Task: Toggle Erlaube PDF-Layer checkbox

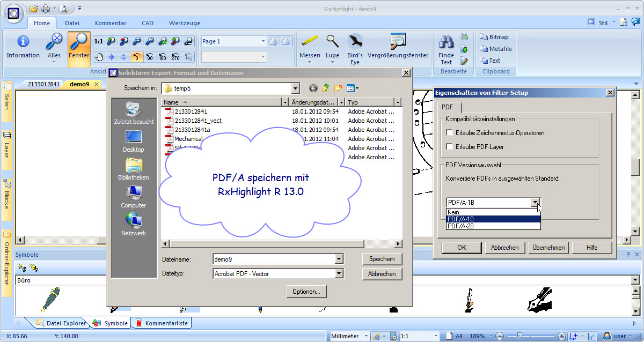Action: pos(449,146)
